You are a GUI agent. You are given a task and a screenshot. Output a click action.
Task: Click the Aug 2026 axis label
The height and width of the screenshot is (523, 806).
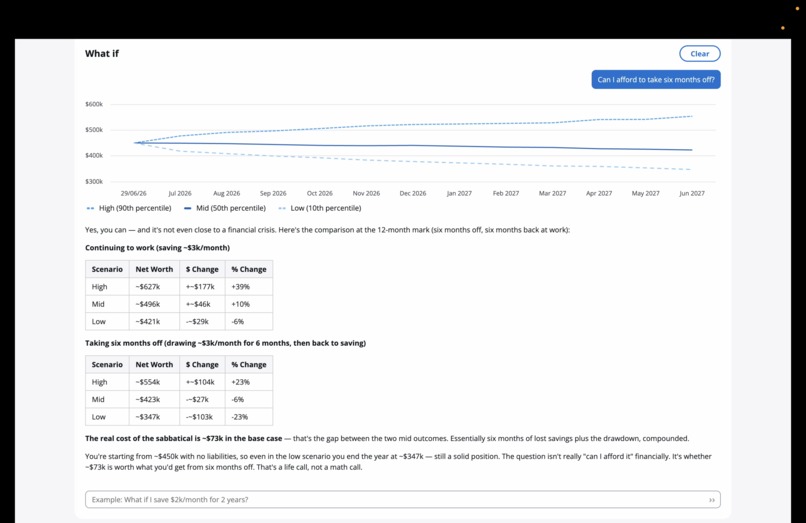pyautogui.click(x=227, y=193)
